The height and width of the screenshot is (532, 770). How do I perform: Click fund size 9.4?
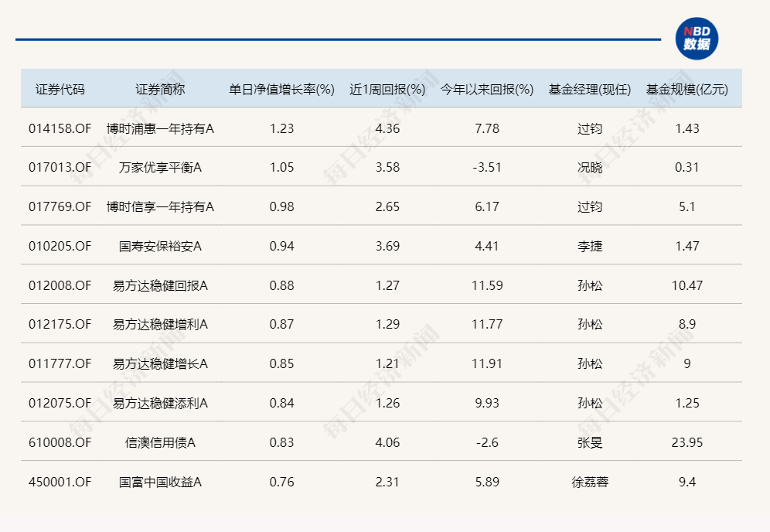coord(687,482)
